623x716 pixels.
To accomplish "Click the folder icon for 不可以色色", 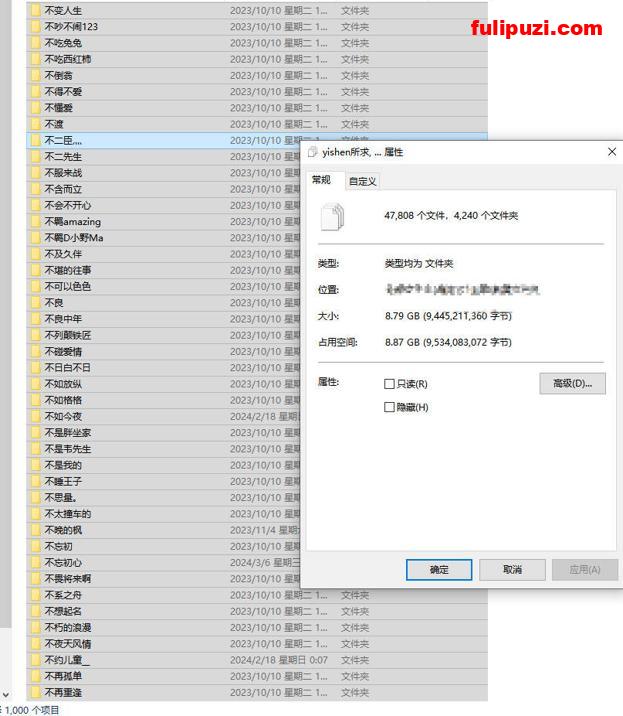I will tap(35, 286).
